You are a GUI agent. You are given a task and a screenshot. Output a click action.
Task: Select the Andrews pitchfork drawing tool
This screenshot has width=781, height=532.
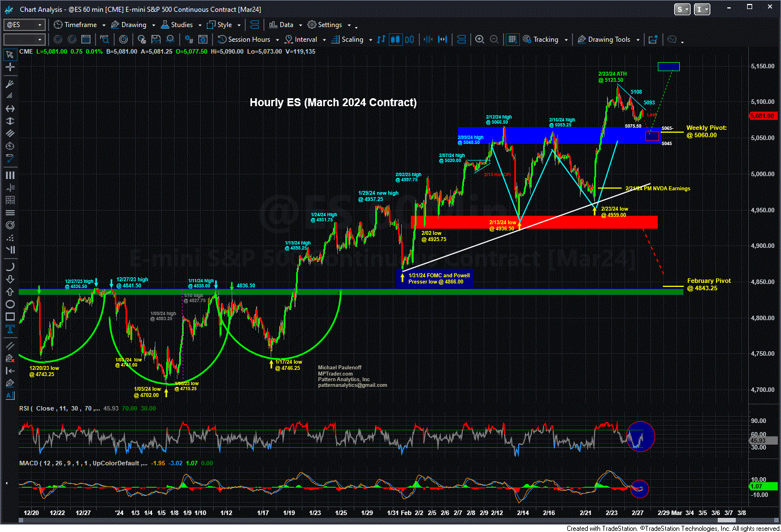pyautogui.click(x=10, y=84)
